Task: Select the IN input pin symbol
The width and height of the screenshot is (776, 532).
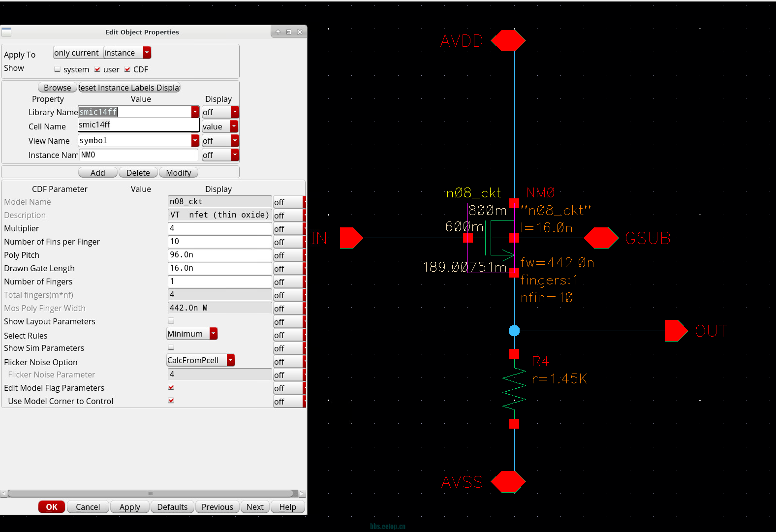Action: tap(351, 238)
